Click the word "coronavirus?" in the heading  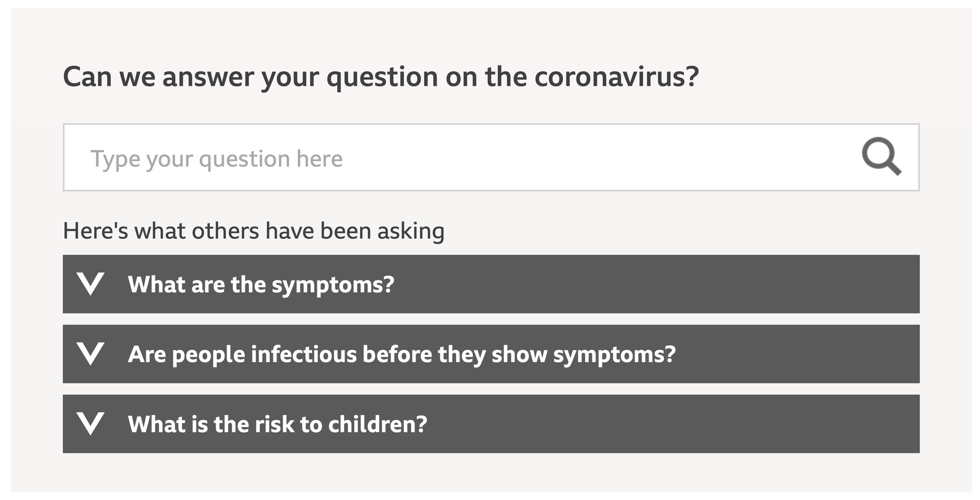(x=616, y=76)
